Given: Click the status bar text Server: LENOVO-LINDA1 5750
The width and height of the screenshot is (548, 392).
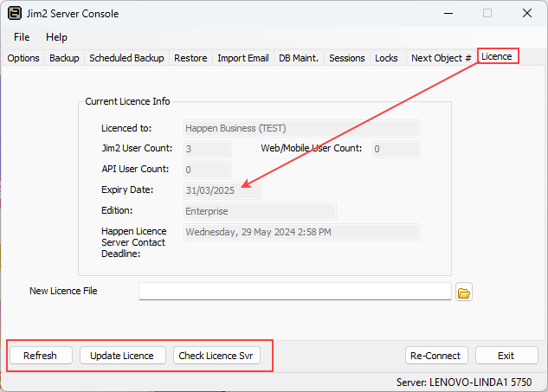Looking at the screenshot, I should pos(464,382).
